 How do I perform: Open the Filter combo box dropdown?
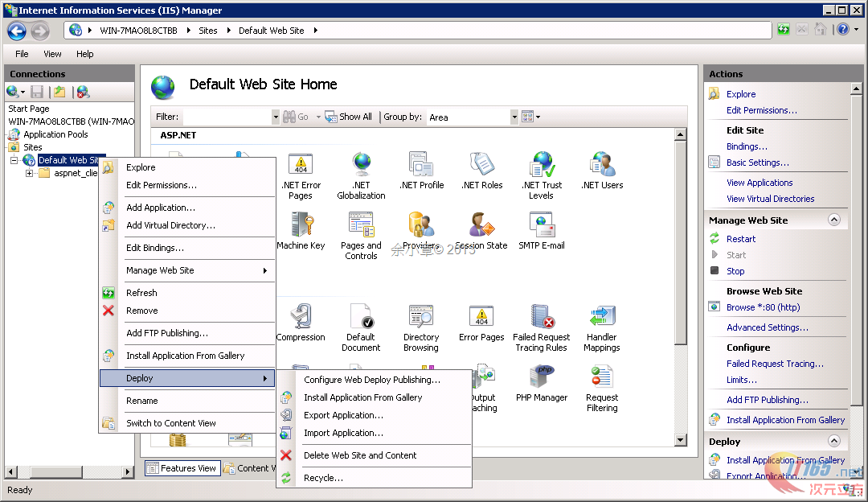click(x=276, y=117)
